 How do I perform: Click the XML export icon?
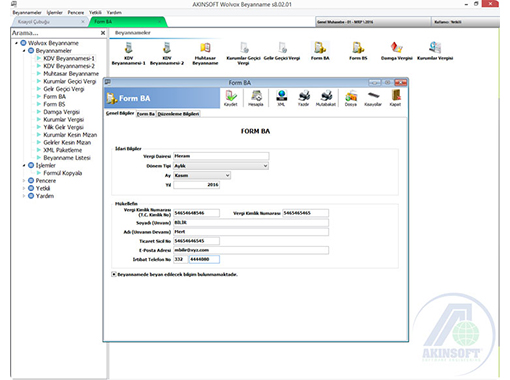pyautogui.click(x=281, y=98)
